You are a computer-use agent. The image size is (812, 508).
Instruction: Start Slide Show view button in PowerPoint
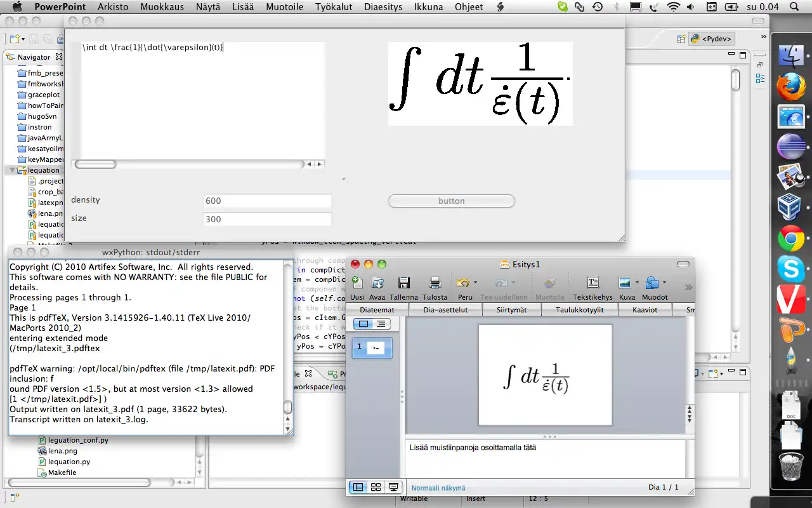click(x=393, y=487)
